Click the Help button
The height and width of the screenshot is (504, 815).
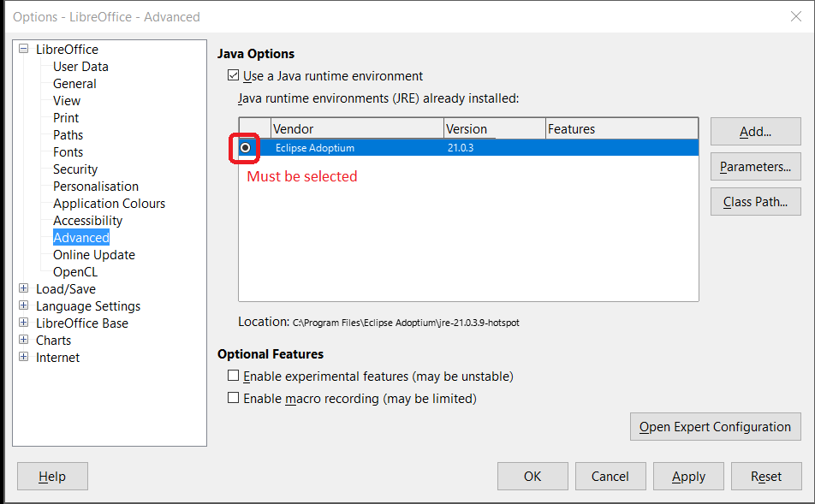[x=52, y=476]
